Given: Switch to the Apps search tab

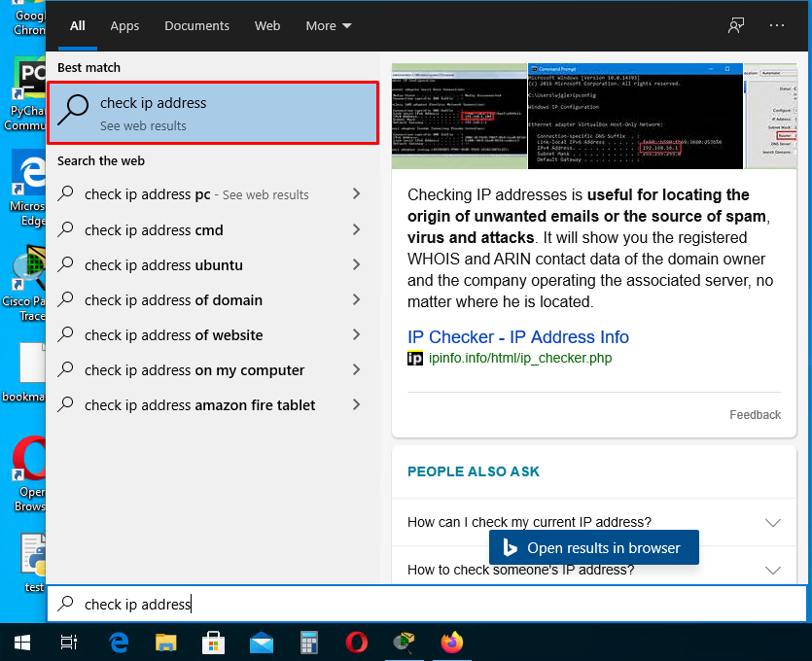Looking at the screenshot, I should (124, 26).
